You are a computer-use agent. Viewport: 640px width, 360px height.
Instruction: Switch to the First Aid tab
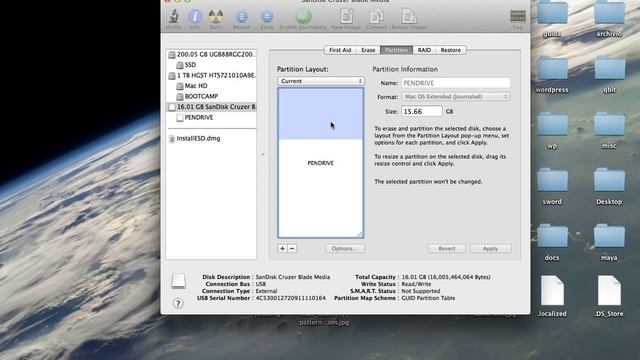tap(340, 50)
